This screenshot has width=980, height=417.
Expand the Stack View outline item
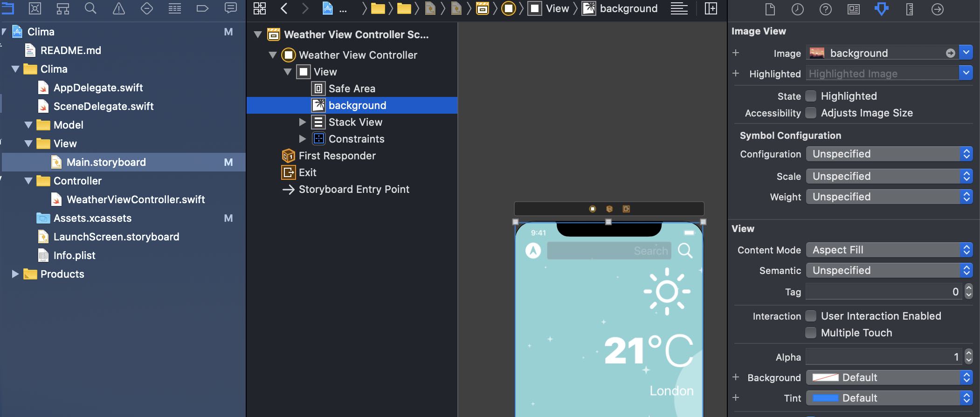(303, 122)
